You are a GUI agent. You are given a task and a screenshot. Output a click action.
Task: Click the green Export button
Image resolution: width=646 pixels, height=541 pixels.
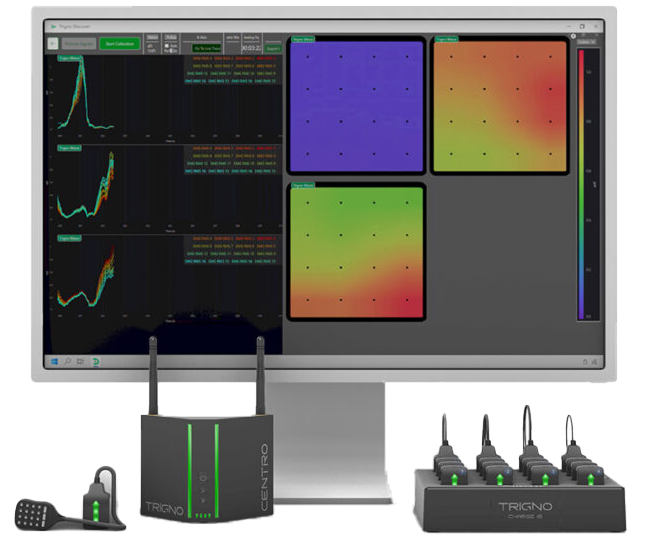(x=272, y=49)
